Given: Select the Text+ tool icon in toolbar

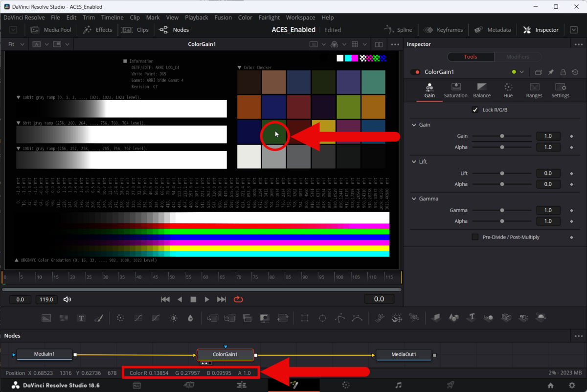Looking at the screenshot, I should pyautogui.click(x=81, y=318).
